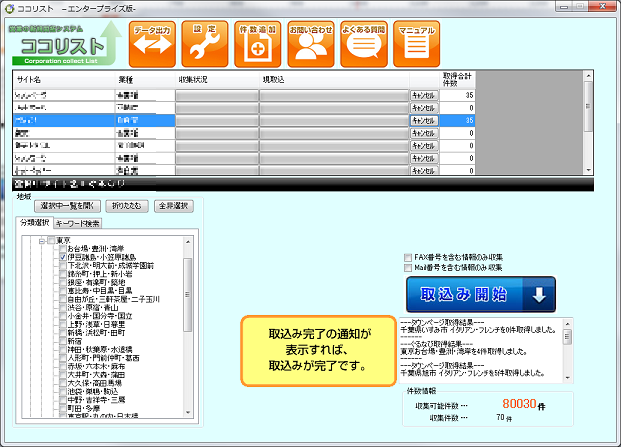Viewport: 621px width, 447px height.
Task: Cancel the highlighted blue row's collection
Action: [424, 120]
